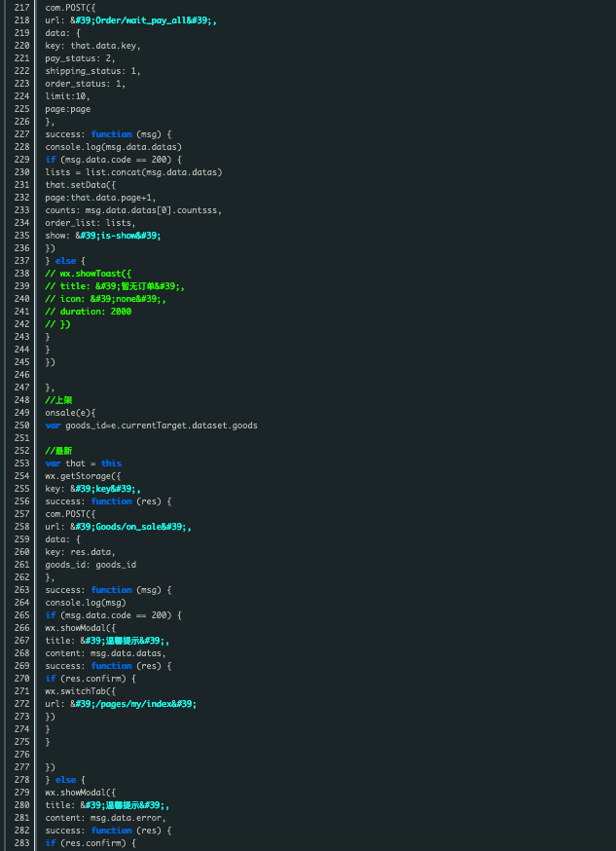Click the 'page:that.data.page+1,' line
The height and width of the screenshot is (851, 616).
click(100, 198)
